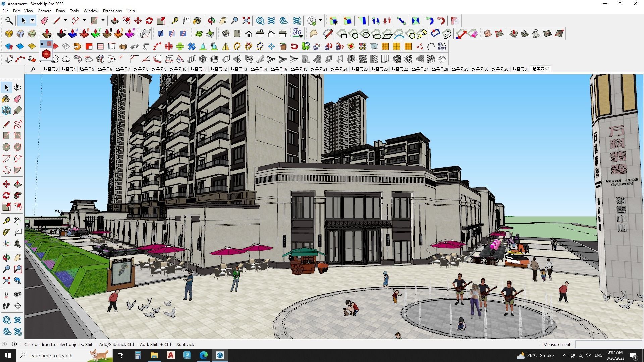Screen dimensions: 644x362
Task: Select scene tab 场景号32
Action: coord(540,69)
